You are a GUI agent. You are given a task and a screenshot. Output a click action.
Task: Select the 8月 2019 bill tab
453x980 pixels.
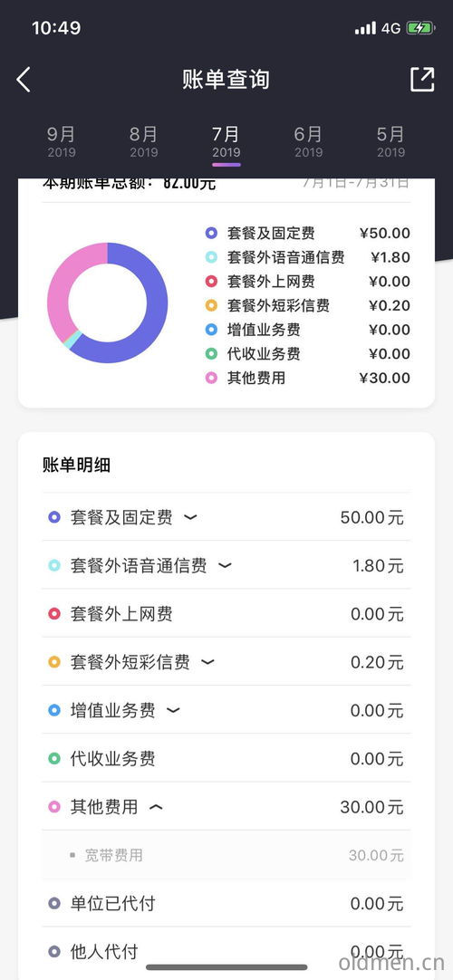tap(144, 142)
